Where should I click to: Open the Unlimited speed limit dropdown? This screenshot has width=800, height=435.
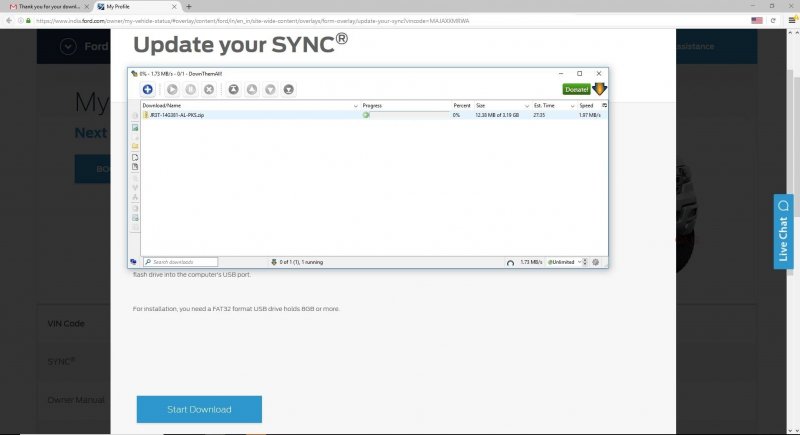(564, 262)
